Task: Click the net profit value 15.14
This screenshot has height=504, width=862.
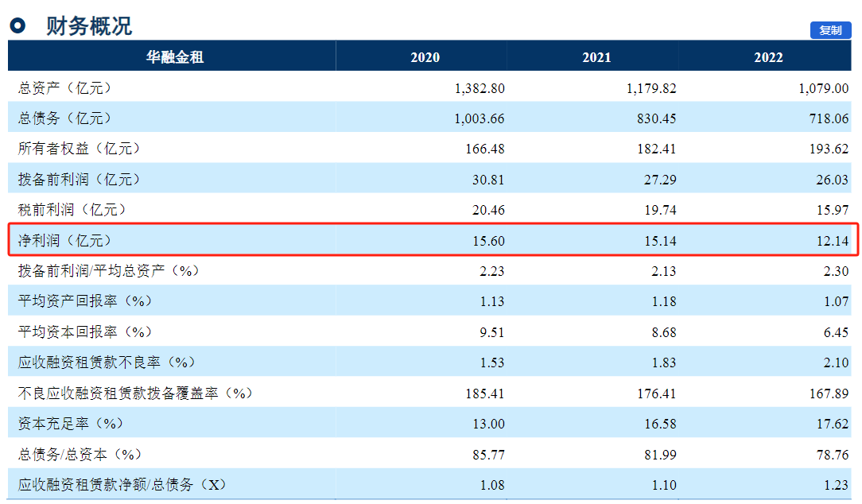Action: 660,241
